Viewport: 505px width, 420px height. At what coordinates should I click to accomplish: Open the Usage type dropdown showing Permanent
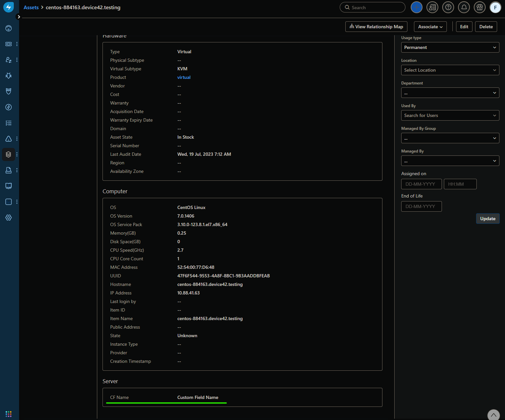(450, 47)
